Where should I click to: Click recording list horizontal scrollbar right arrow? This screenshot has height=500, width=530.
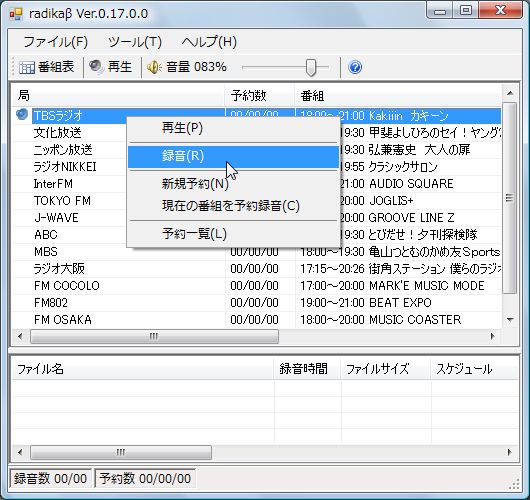pos(510,452)
